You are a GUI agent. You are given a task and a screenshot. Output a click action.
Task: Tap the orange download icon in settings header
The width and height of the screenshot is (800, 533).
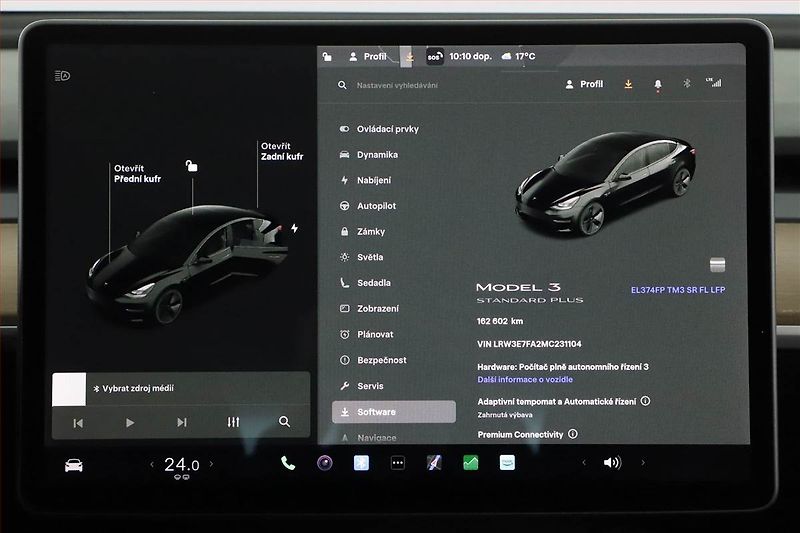tap(629, 84)
